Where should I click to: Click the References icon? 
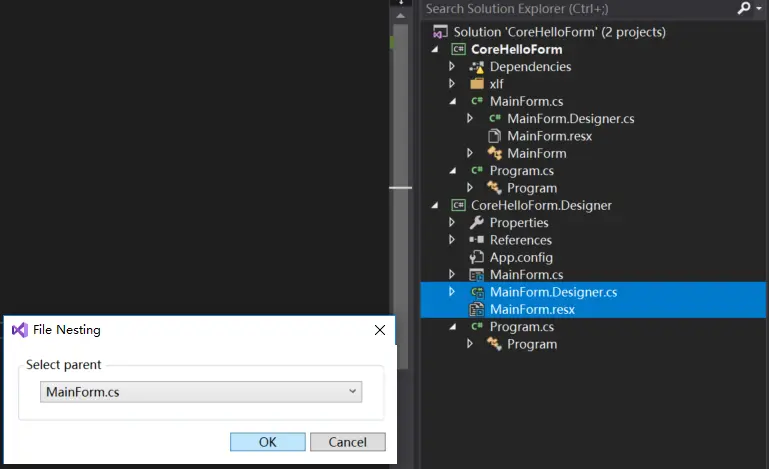(477, 240)
